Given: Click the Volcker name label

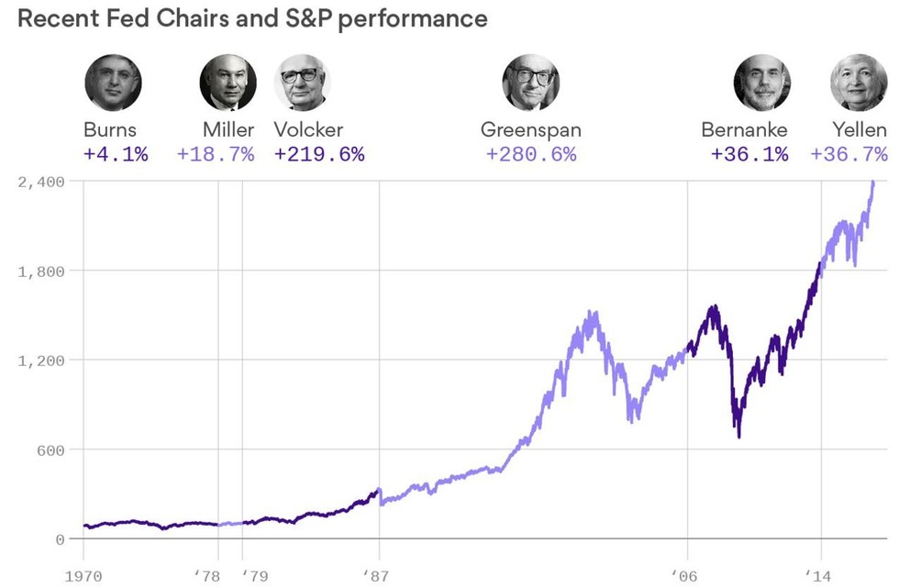Looking at the screenshot, I should click(308, 130).
